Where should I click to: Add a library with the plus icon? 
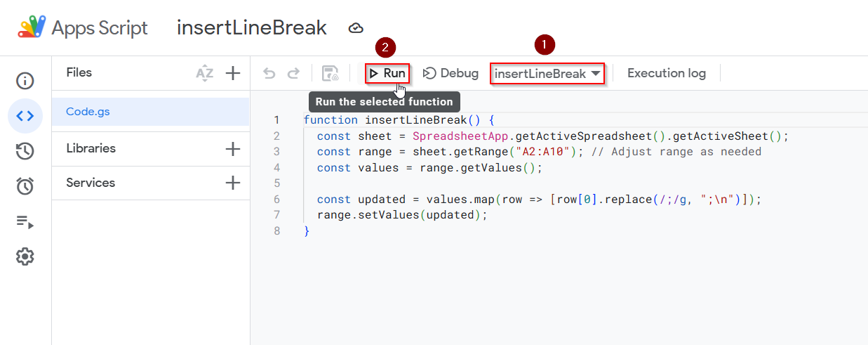pyautogui.click(x=233, y=149)
